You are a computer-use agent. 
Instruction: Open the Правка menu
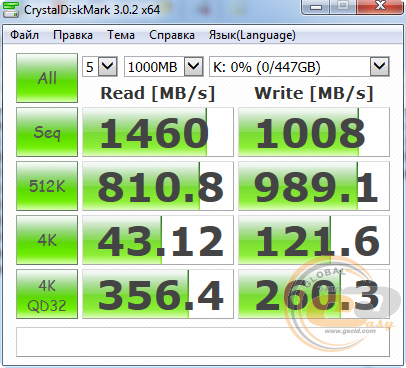73,35
